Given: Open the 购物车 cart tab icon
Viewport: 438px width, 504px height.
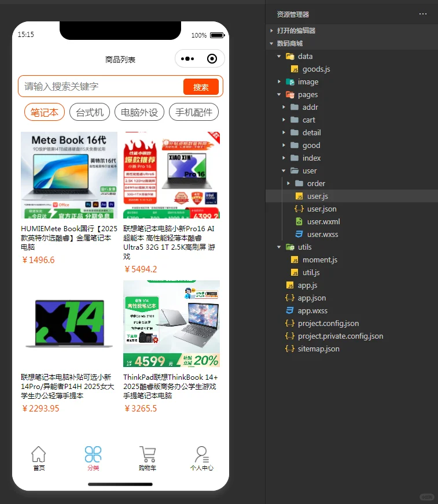Looking at the screenshot, I should [148, 454].
